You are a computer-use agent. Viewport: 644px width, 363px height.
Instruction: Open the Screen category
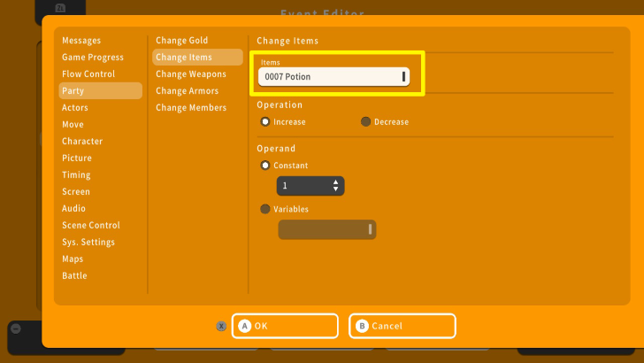click(76, 191)
